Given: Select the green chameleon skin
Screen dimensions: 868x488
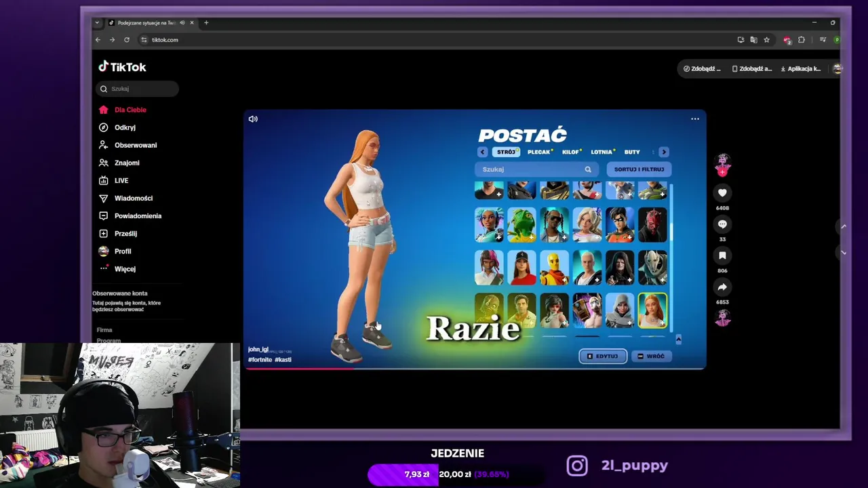Looking at the screenshot, I should click(521, 225).
